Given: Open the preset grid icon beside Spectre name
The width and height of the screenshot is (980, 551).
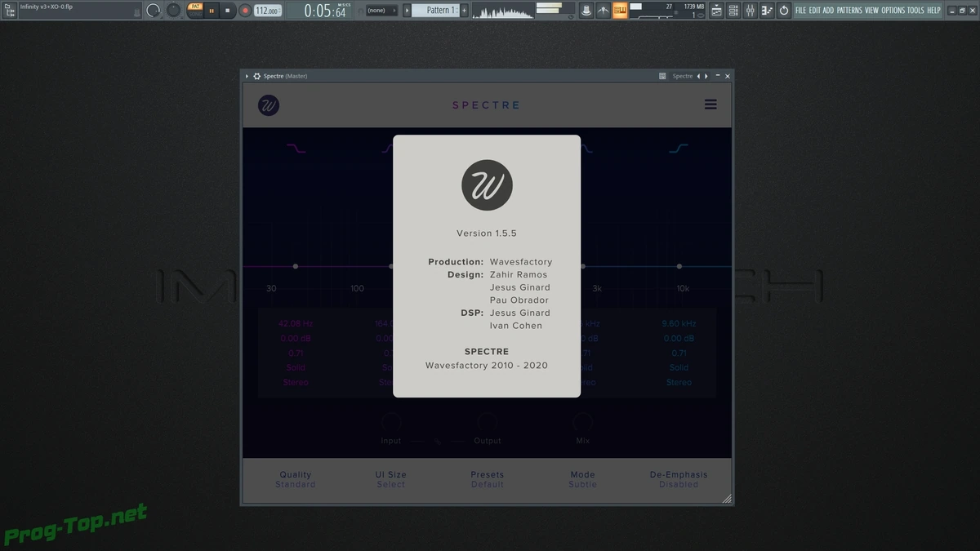Looking at the screenshot, I should (x=662, y=76).
